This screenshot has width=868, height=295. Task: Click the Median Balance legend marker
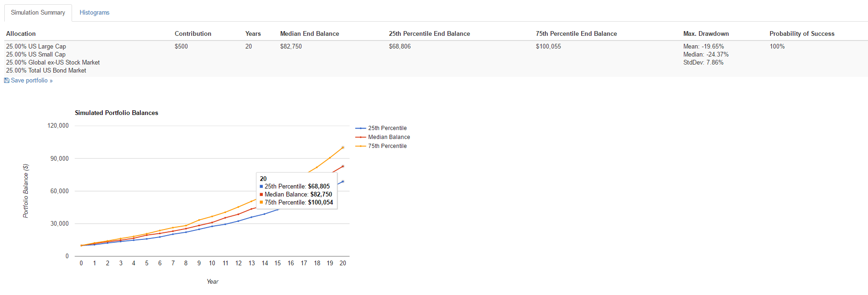[360, 137]
